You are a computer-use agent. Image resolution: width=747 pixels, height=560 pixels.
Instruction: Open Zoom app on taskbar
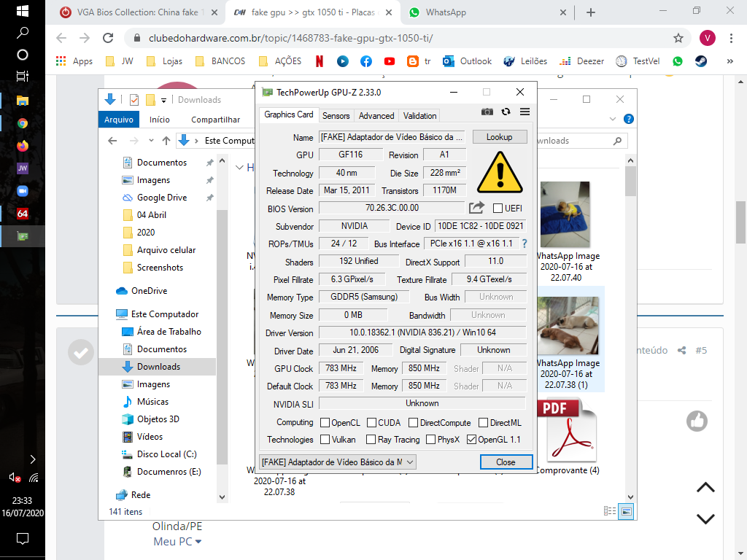pyautogui.click(x=23, y=191)
